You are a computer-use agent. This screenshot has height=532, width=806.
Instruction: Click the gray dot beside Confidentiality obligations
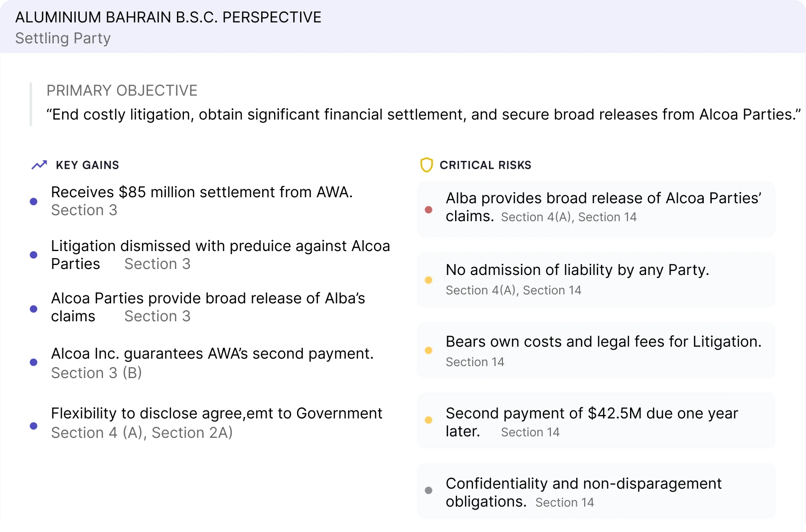tap(428, 491)
